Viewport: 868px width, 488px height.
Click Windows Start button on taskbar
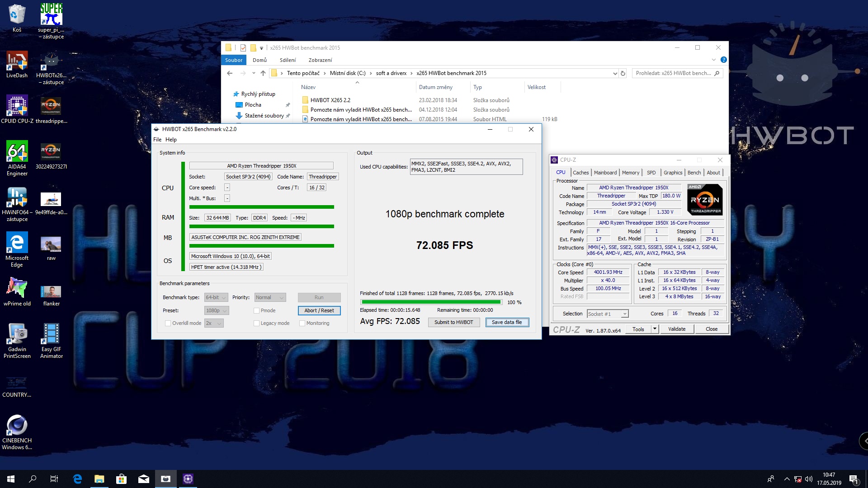tap(11, 479)
